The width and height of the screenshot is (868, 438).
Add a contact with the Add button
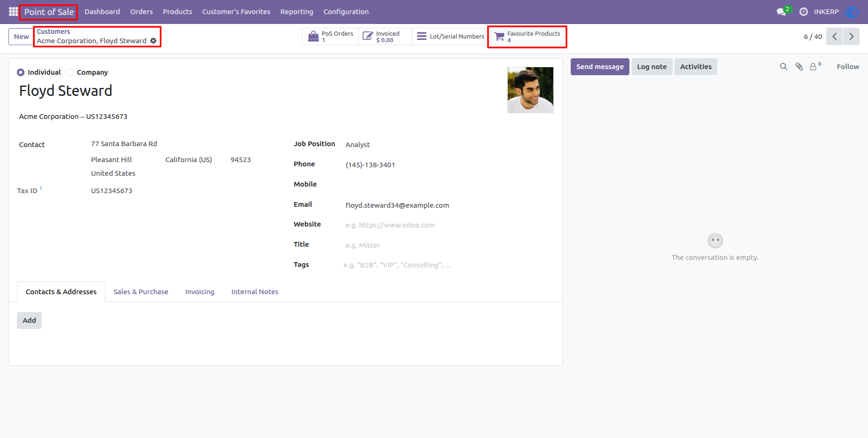pyautogui.click(x=30, y=321)
